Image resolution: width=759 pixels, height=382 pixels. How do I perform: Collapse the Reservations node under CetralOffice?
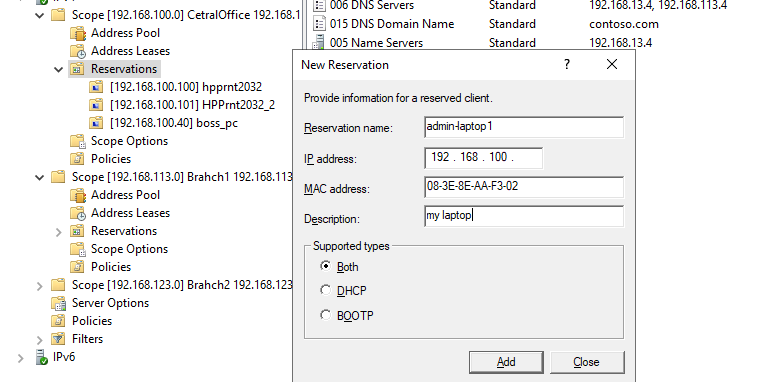click(59, 70)
